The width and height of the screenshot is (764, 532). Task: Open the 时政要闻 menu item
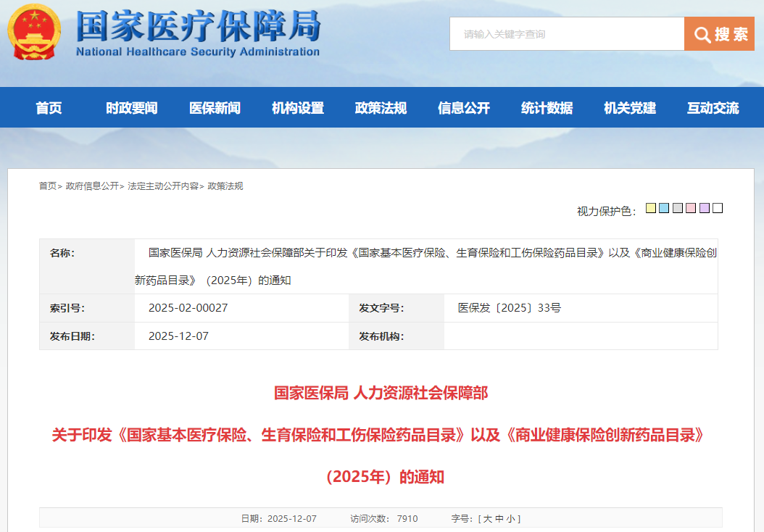point(131,108)
